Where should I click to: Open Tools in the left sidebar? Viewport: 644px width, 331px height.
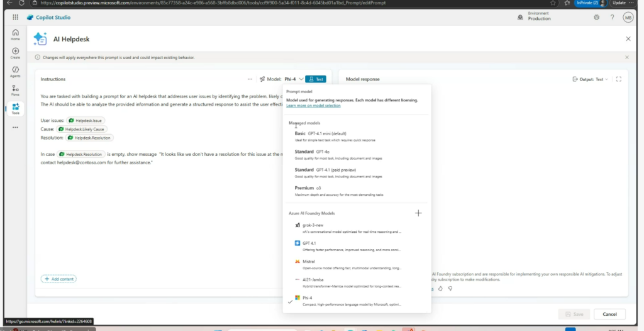click(x=15, y=109)
